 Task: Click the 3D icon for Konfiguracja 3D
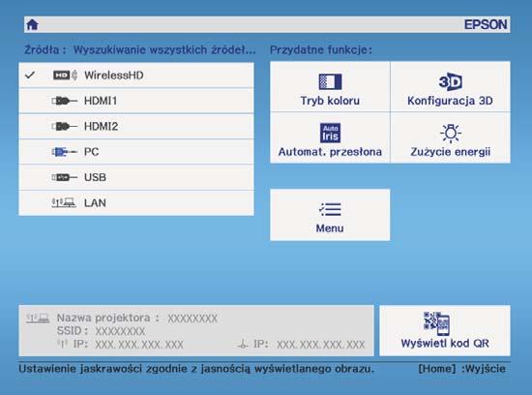click(450, 81)
